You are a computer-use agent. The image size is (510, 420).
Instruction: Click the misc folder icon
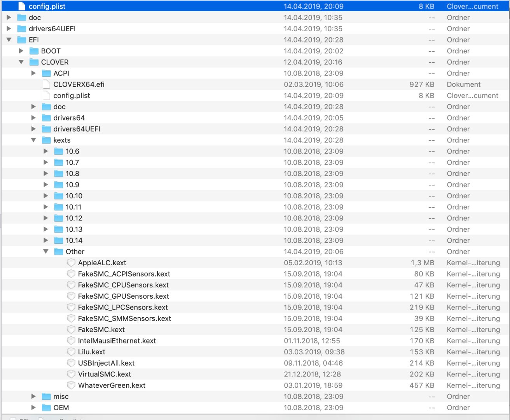coord(46,397)
